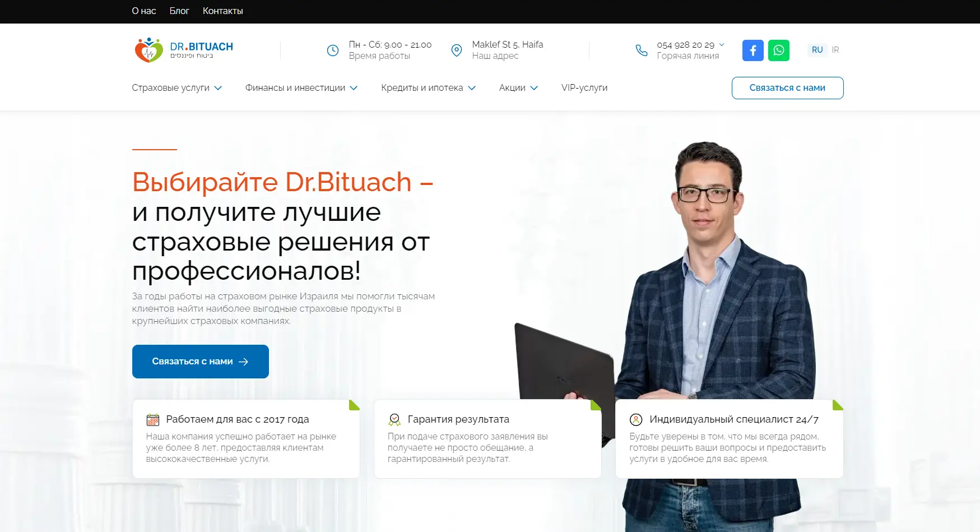This screenshot has width=980, height=532.
Task: Click the award ribbon guarantee icon
Action: click(x=394, y=419)
